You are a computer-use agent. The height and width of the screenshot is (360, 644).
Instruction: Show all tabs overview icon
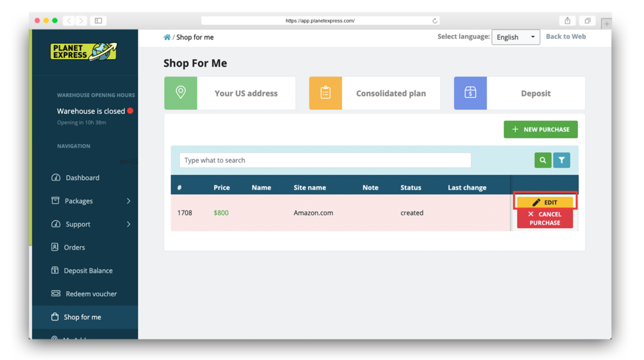point(587,21)
